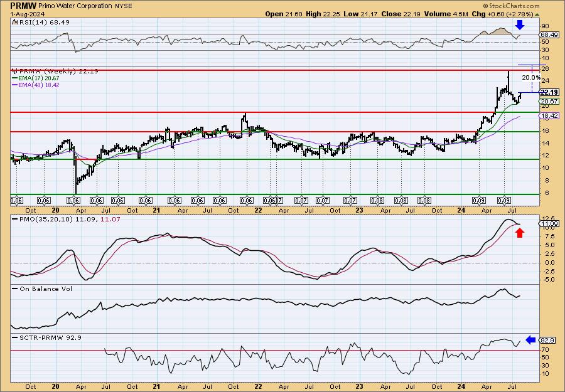
Task: Click the 20.0% measurement label
Action: (531, 77)
